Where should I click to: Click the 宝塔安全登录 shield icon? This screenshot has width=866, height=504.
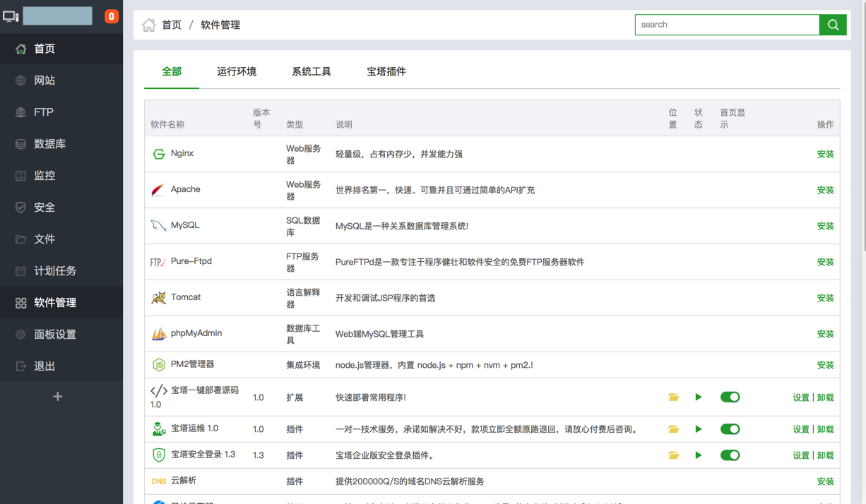pos(159,455)
